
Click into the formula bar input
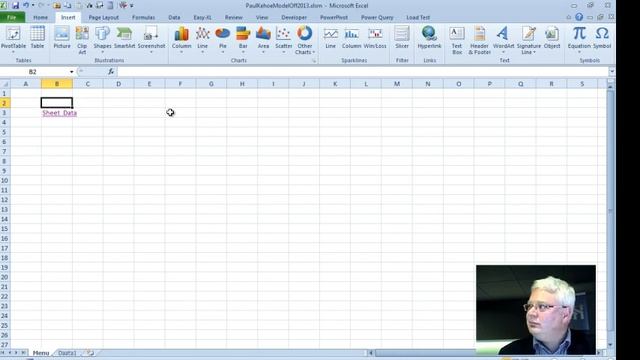[x=362, y=72]
